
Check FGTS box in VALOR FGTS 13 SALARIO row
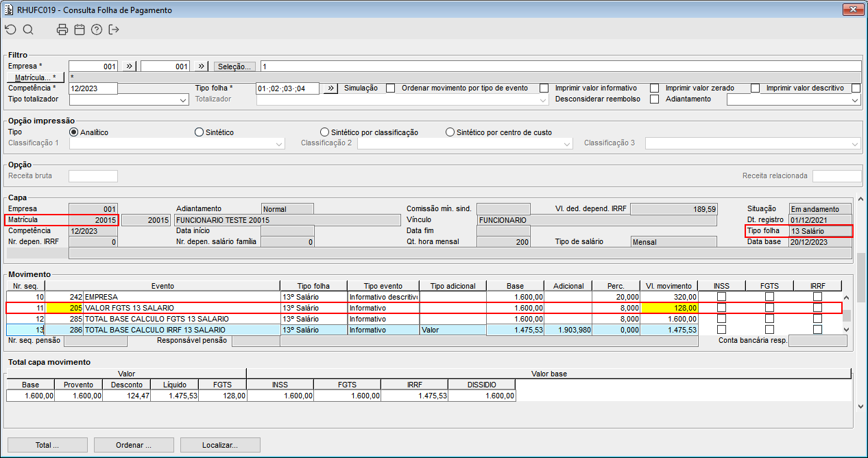pos(769,308)
